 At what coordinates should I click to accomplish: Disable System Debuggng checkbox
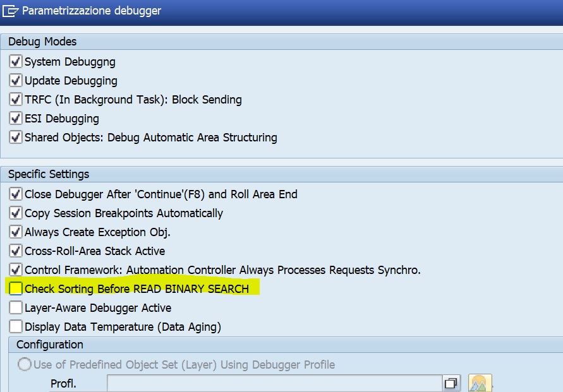click(15, 61)
